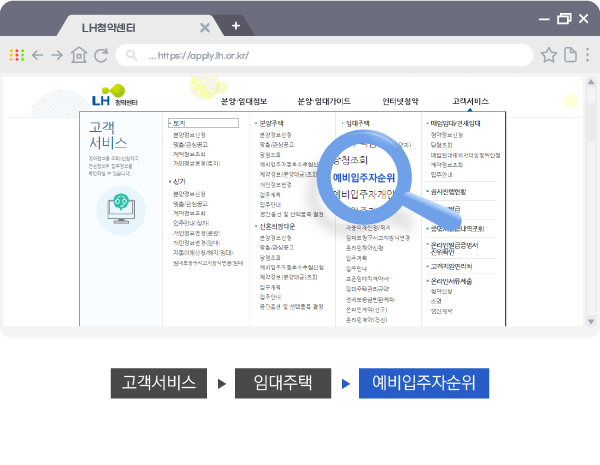This screenshot has width=600, height=465.
Task: Open the 온라인서류제출 link
Action: coord(451,281)
